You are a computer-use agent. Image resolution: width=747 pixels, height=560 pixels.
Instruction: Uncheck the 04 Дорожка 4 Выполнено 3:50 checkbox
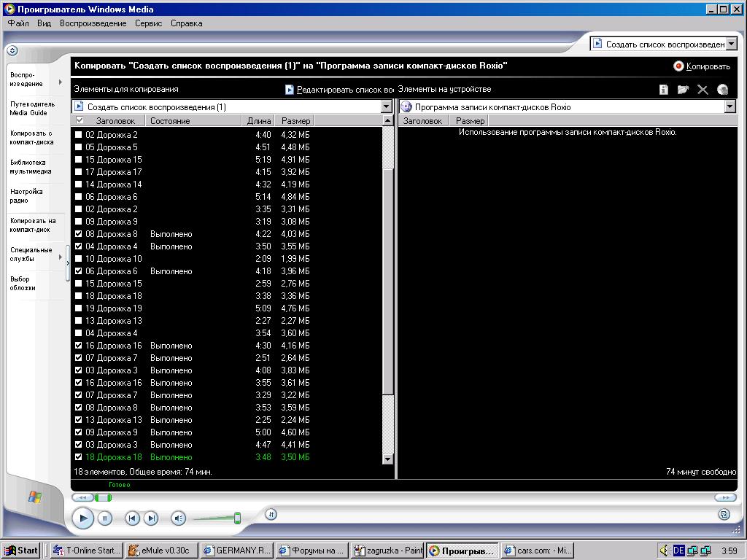tap(79, 246)
